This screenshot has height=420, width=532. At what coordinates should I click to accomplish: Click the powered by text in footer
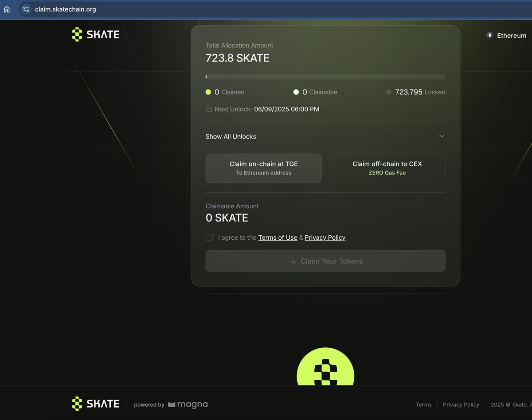[x=149, y=404]
